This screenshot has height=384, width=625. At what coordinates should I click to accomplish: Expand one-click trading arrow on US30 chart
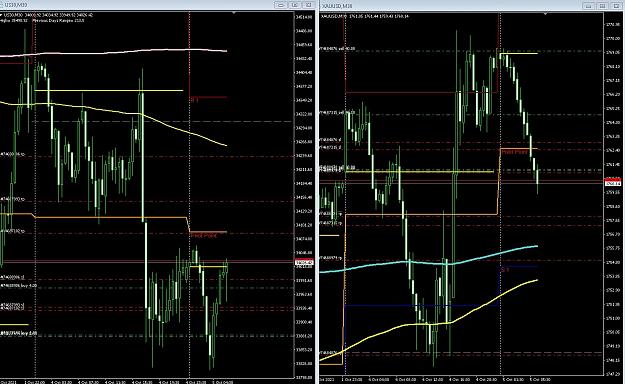(x=1, y=15)
